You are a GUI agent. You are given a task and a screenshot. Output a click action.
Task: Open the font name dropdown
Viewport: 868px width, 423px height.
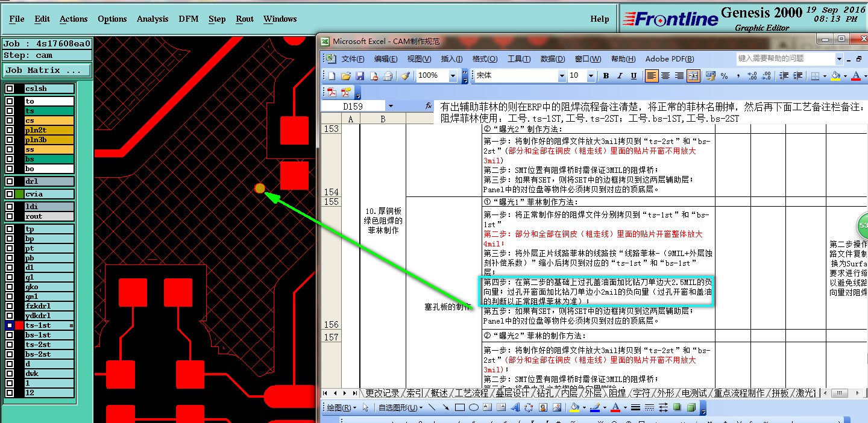tap(562, 76)
